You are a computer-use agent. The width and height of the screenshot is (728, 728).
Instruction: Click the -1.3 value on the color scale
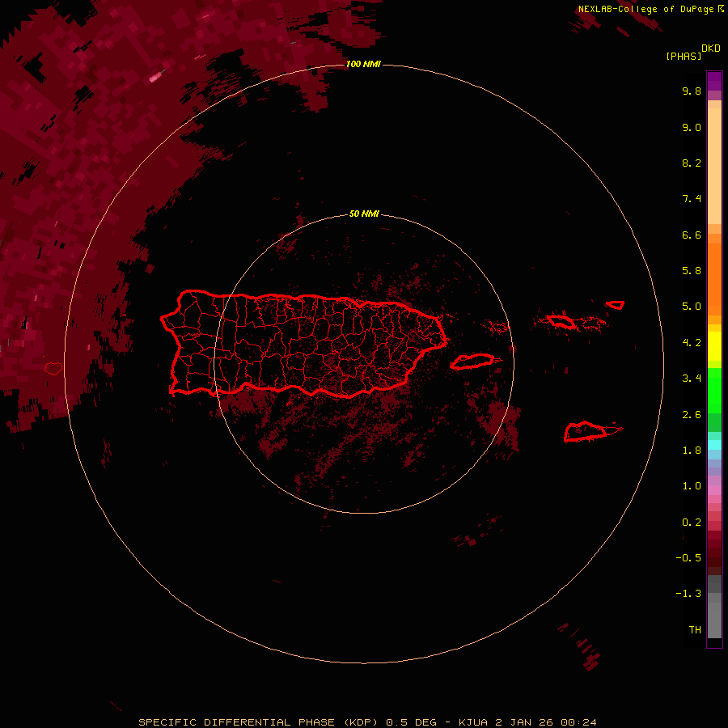click(x=688, y=594)
